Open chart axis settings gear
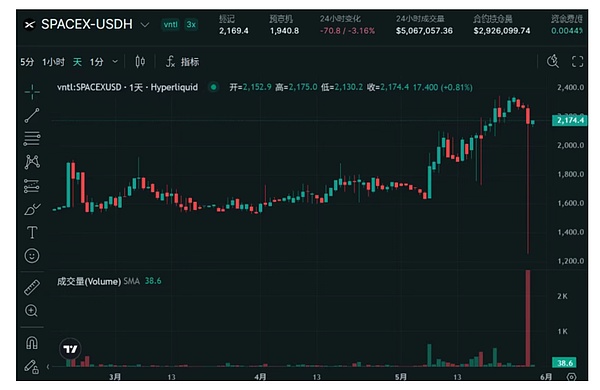Image resolution: width=600 pixels, height=390 pixels. pos(571,377)
